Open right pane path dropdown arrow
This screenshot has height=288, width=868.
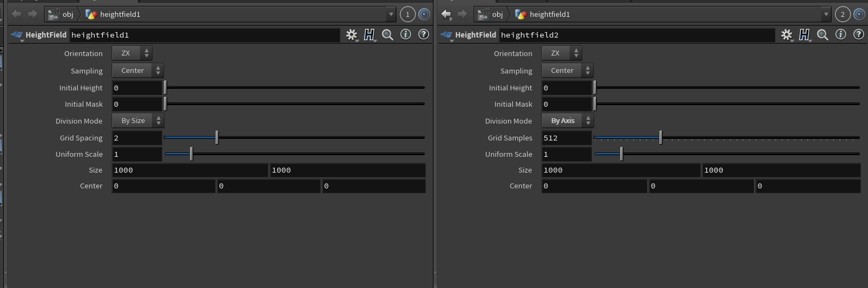[826, 14]
